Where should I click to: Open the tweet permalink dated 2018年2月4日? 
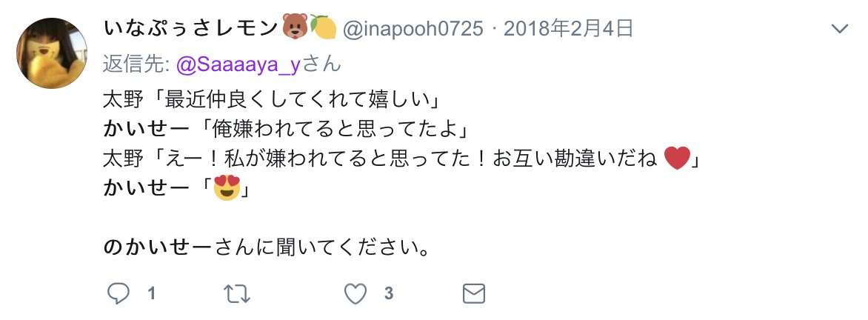click(x=568, y=28)
